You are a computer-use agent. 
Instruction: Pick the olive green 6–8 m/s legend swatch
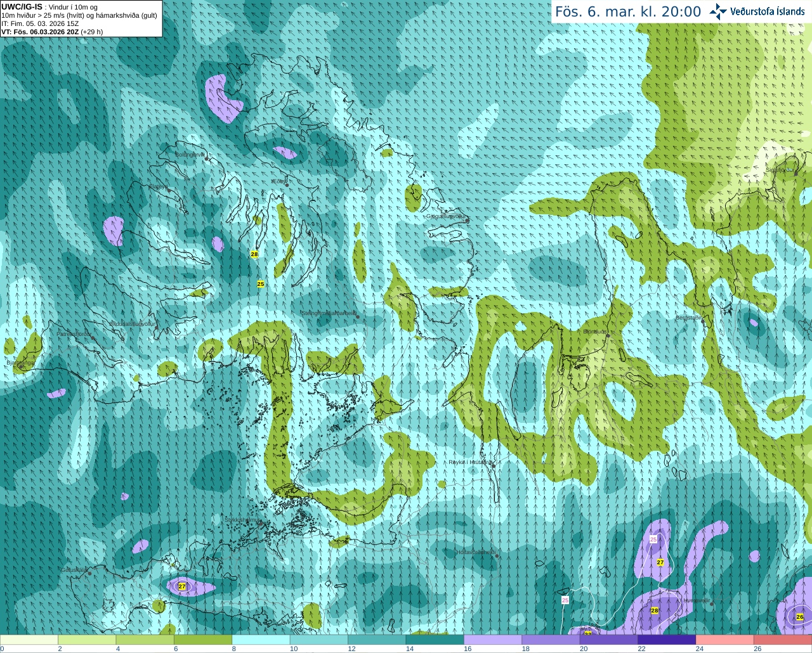pos(203,640)
